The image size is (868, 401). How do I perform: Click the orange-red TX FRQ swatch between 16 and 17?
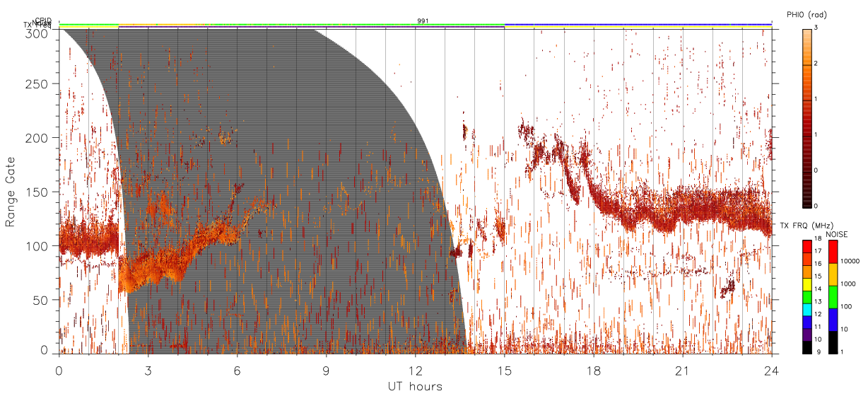coord(807,260)
